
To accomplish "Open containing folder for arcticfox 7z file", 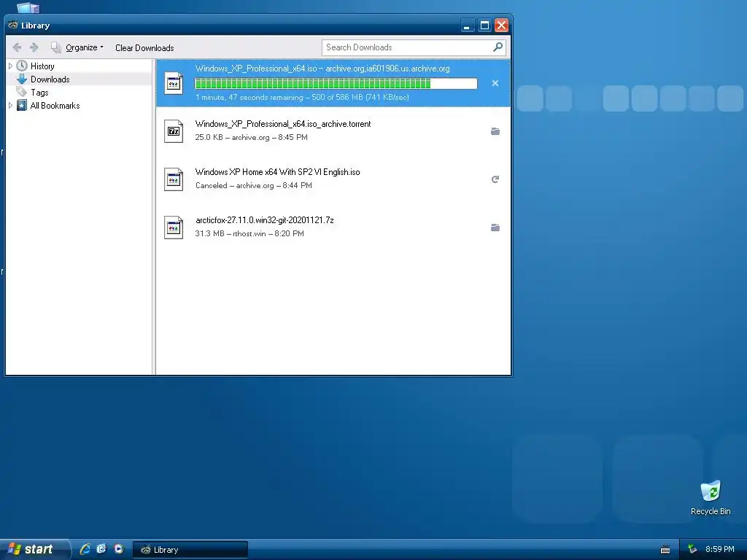I will (x=495, y=227).
